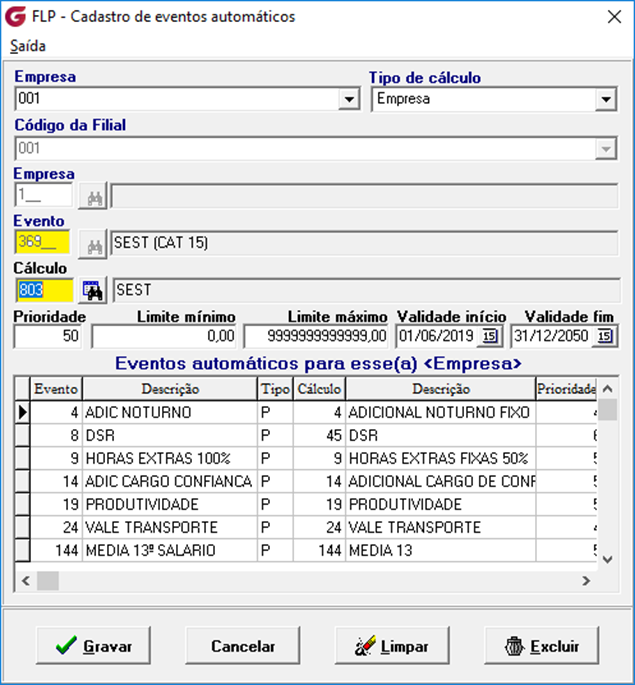Click the Cálculo code field 803
The image size is (635, 685).
(x=45, y=290)
